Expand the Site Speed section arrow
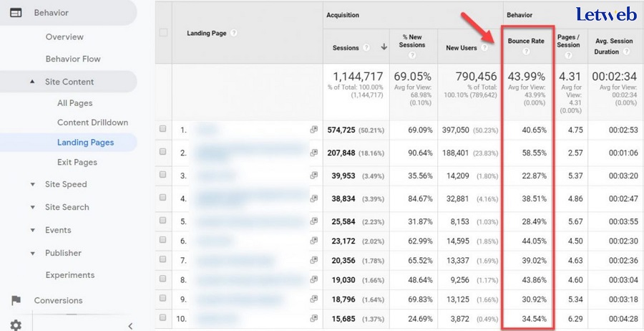This screenshot has height=331, width=644. [32, 185]
